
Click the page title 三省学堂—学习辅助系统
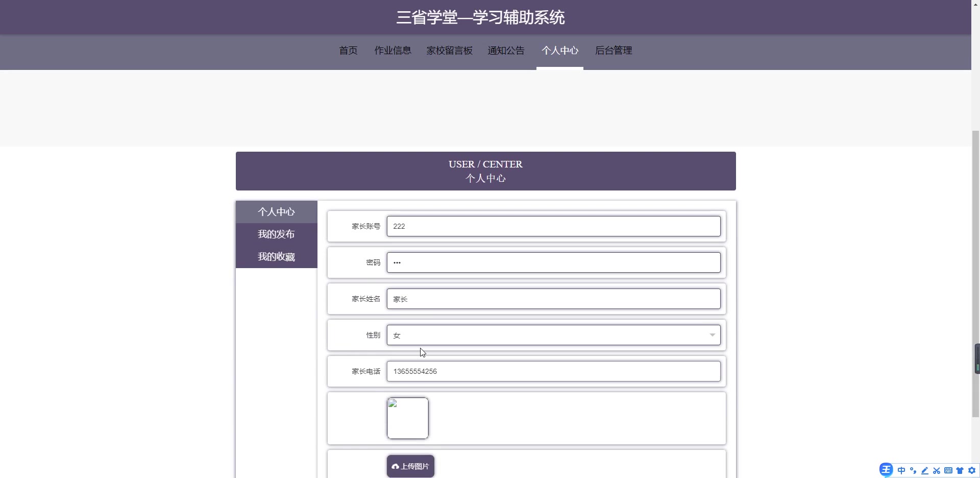pos(480,17)
